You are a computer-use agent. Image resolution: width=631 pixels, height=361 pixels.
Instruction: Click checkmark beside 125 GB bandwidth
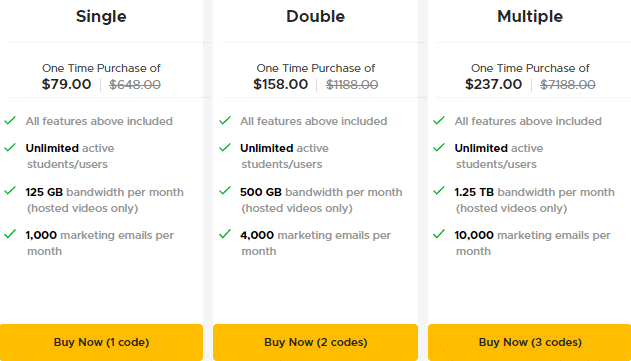[x=10, y=191]
